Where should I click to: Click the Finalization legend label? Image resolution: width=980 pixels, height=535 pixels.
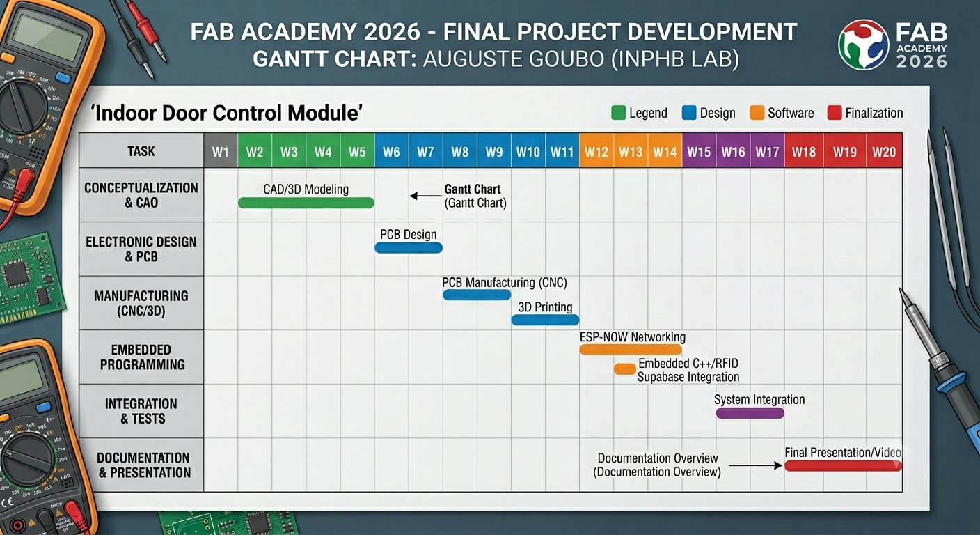(874, 113)
